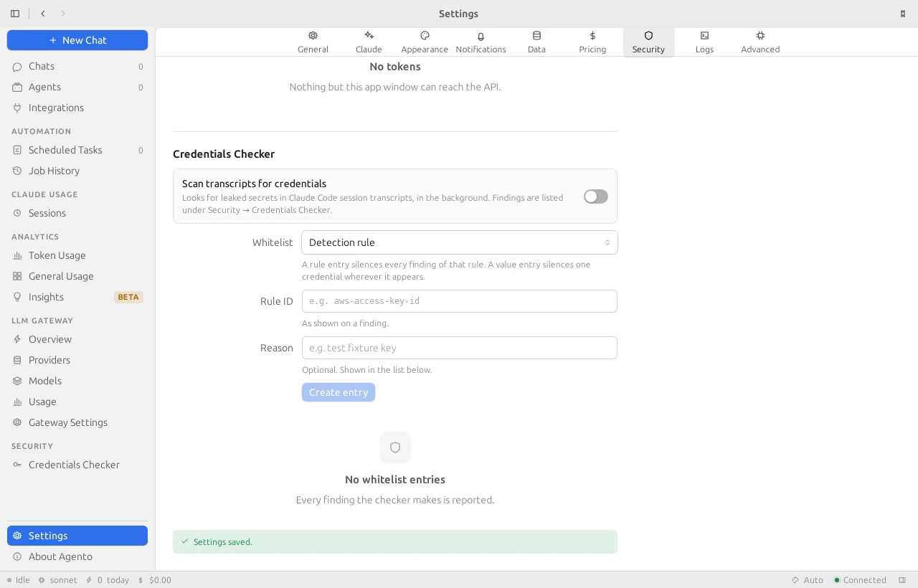Screen dimensions: 918x588
Task: Click the panel layout icon in status bar
Action: 902,580
